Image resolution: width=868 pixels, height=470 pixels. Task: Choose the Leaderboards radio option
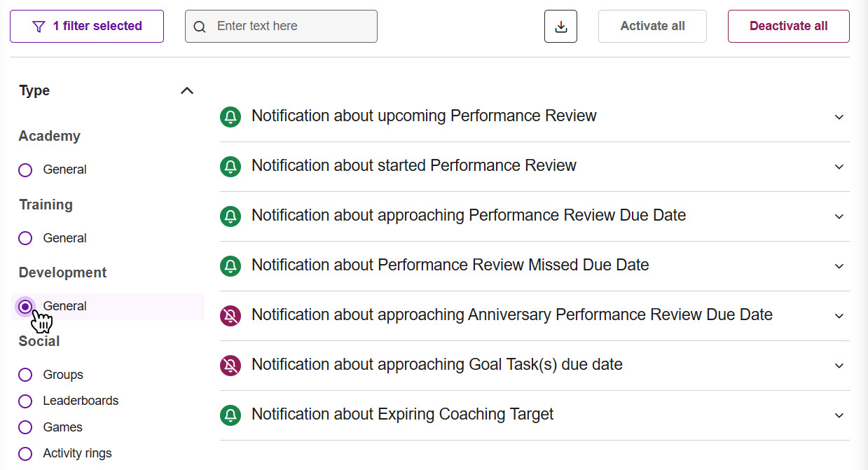25,401
